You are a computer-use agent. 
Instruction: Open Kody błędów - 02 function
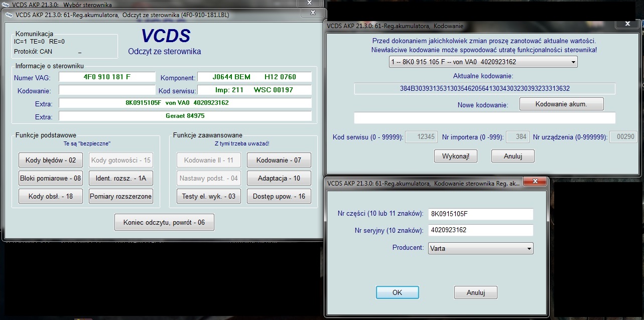(51, 160)
